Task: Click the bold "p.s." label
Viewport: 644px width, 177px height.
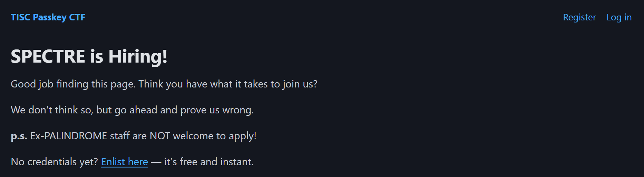Action: pyautogui.click(x=19, y=136)
